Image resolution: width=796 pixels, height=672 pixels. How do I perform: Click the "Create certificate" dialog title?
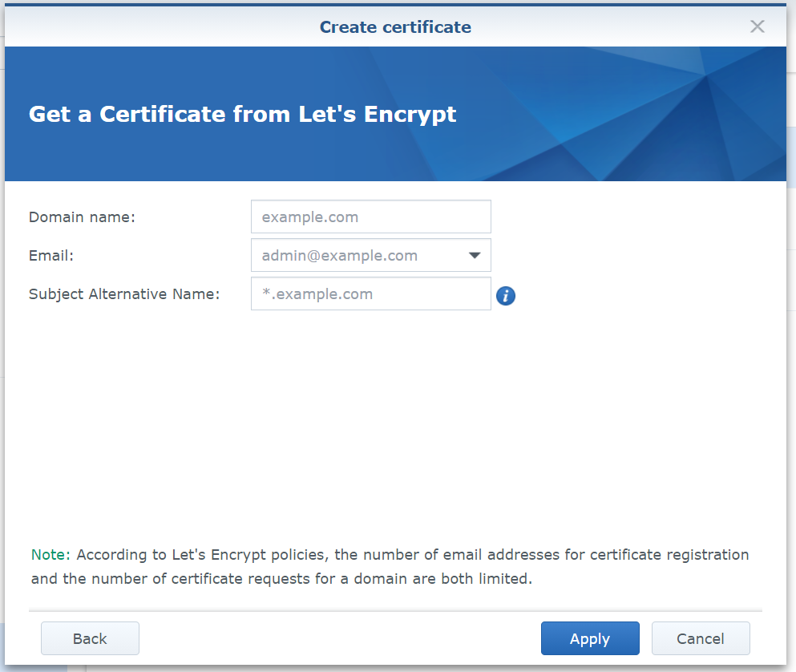pyautogui.click(x=395, y=27)
